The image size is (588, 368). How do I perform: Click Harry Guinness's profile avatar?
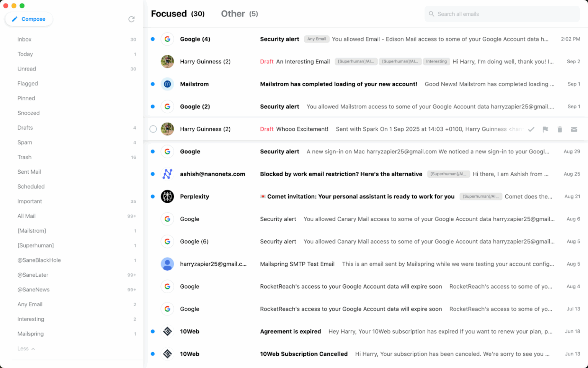(x=167, y=61)
